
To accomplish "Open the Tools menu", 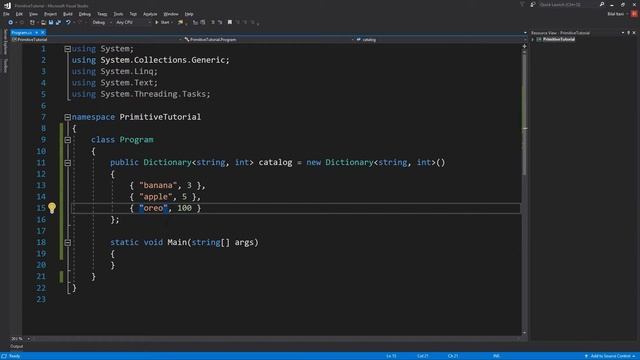I will click(x=118, y=14).
